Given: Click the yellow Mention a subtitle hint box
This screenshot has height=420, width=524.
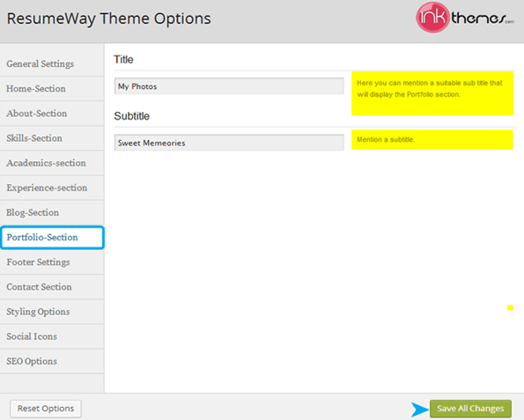Looking at the screenshot, I should [x=432, y=140].
